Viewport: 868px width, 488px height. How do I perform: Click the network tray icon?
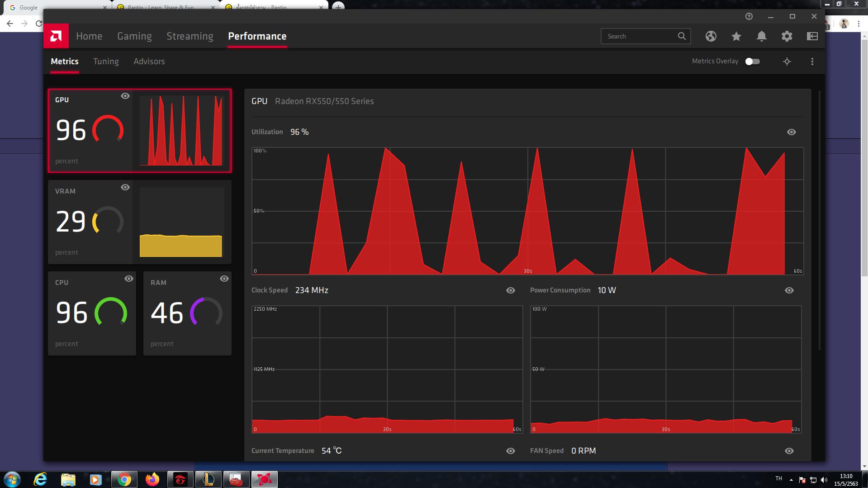click(813, 480)
